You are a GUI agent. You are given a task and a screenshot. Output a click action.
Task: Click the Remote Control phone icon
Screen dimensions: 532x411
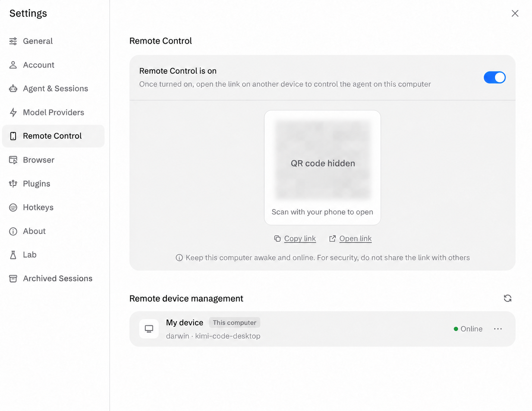tap(13, 136)
